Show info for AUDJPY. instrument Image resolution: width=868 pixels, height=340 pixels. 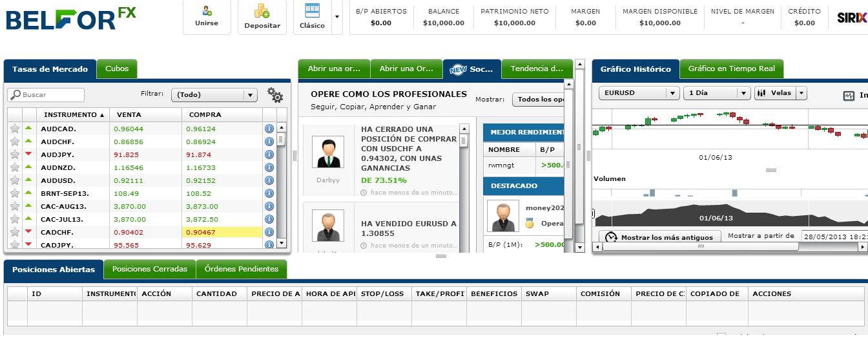pyautogui.click(x=269, y=154)
